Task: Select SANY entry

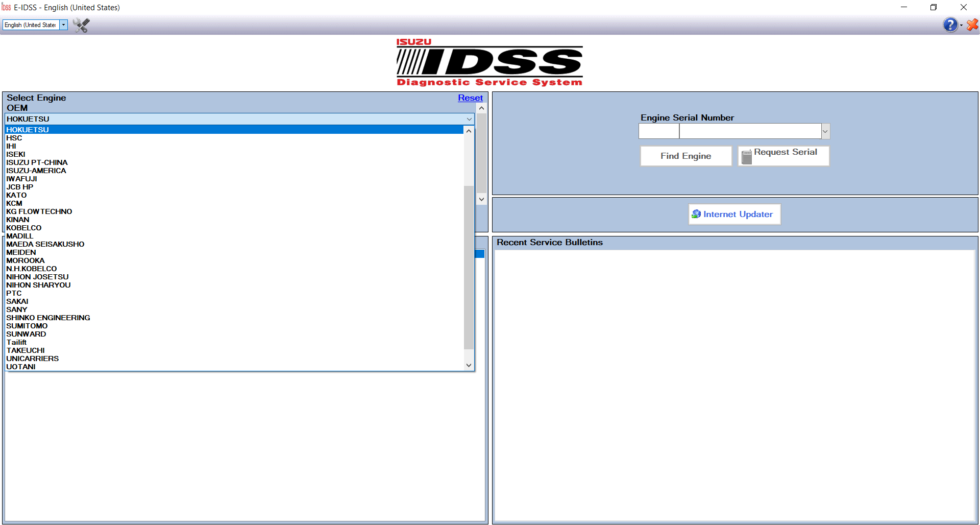Action: click(234, 309)
